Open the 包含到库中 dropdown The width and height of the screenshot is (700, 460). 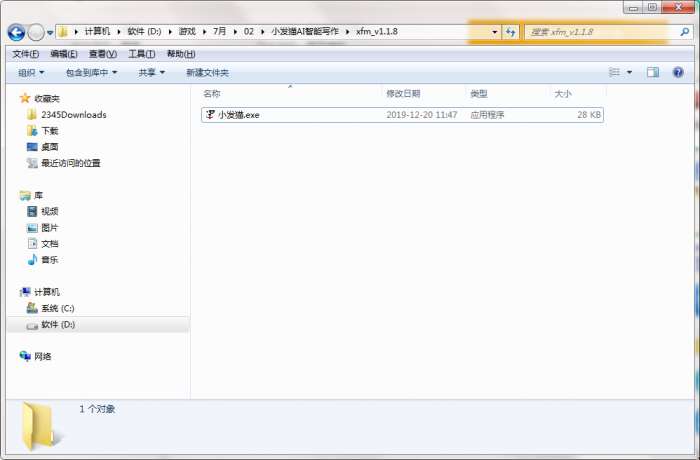tap(91, 72)
